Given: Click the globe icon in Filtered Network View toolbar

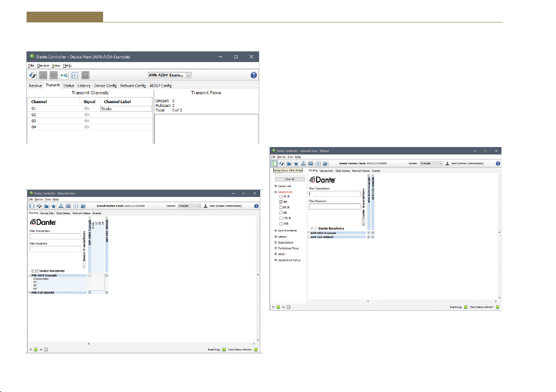Looking at the screenshot, I should coord(325,163).
